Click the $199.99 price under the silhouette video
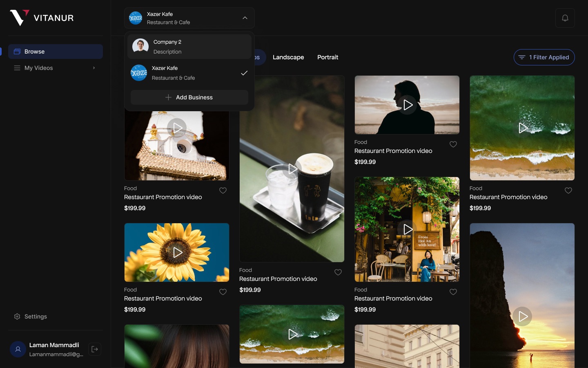Screen dimensions: 588x368 [365, 162]
